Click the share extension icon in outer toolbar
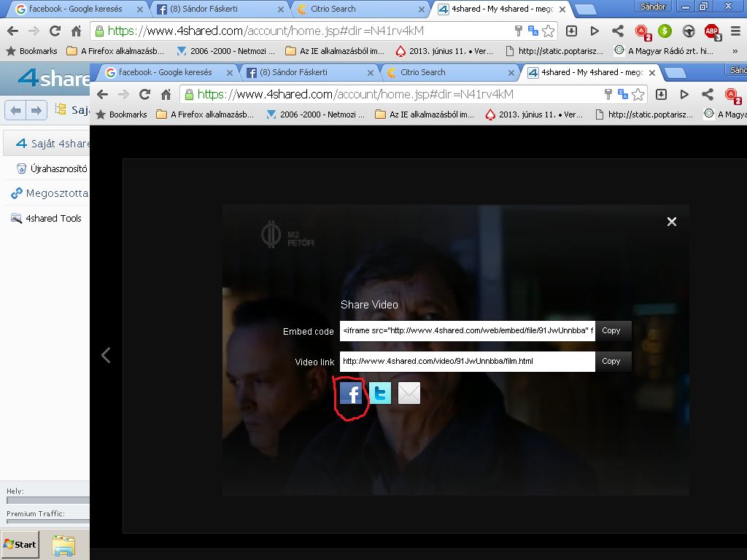747x560 pixels. [618, 31]
